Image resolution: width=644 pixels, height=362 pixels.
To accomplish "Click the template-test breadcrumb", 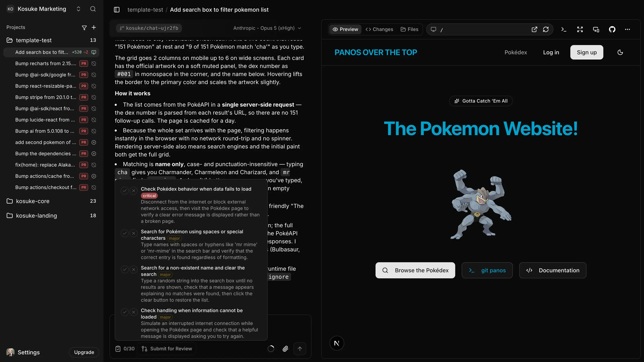I will [x=145, y=10].
